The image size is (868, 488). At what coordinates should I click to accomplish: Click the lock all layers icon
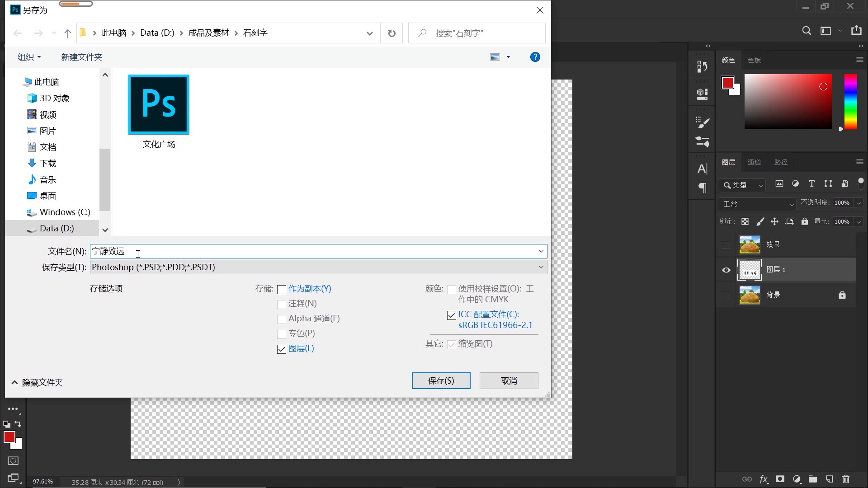(x=805, y=221)
